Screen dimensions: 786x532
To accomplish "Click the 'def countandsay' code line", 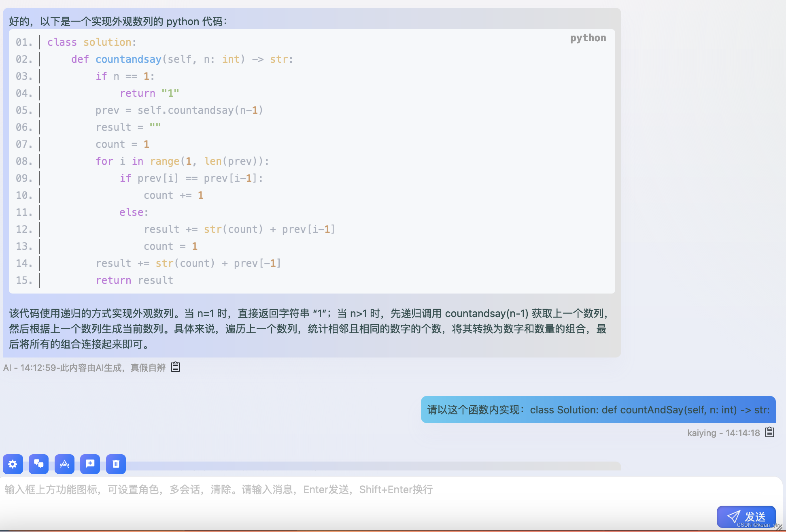I will pos(182,59).
